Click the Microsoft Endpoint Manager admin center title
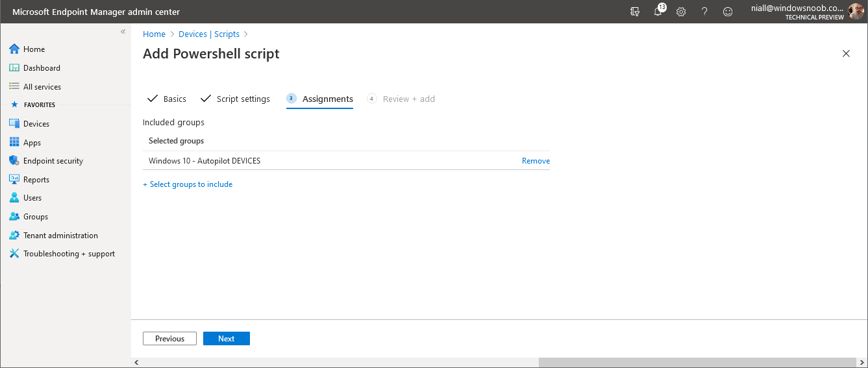Viewport: 868px width, 368px height. coord(96,12)
